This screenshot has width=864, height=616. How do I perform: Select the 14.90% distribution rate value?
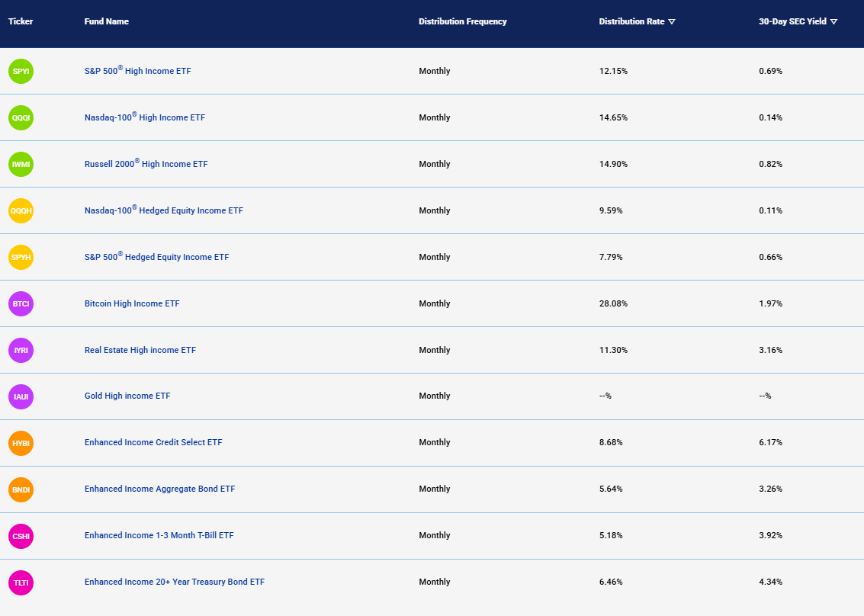[x=613, y=164]
